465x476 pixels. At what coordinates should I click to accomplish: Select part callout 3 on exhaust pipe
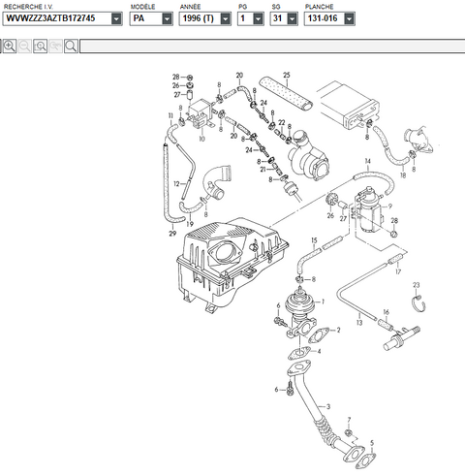coord(328,406)
